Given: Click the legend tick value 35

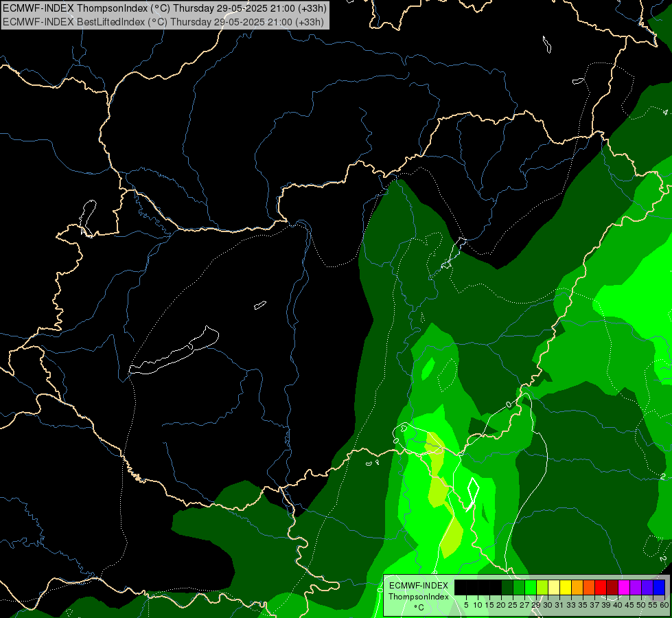Looking at the screenshot, I should [583, 605].
